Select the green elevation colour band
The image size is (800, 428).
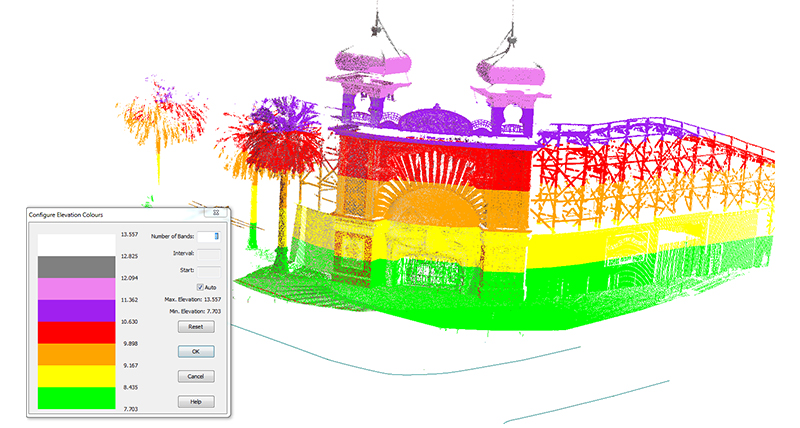click(x=76, y=399)
